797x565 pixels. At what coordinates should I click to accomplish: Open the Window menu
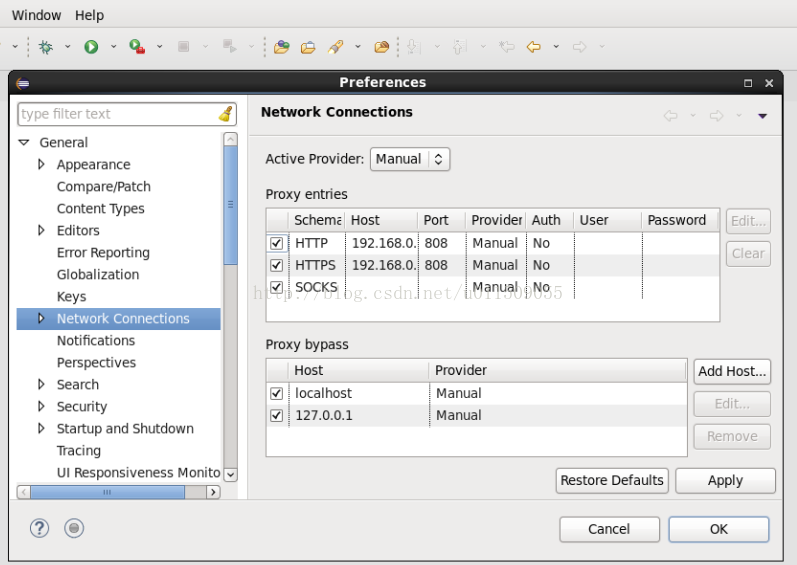click(x=37, y=15)
